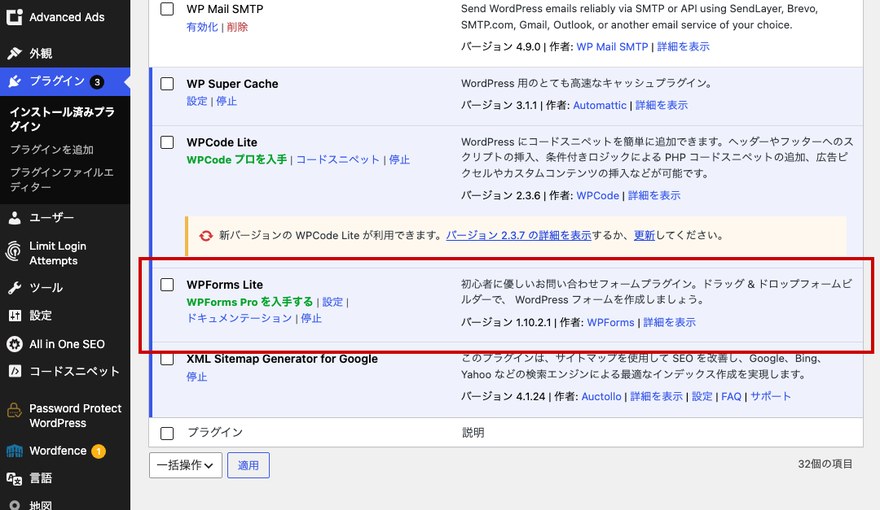This screenshot has height=510, width=880.
Task: Click the ツール wrench icon
Action: 15,288
